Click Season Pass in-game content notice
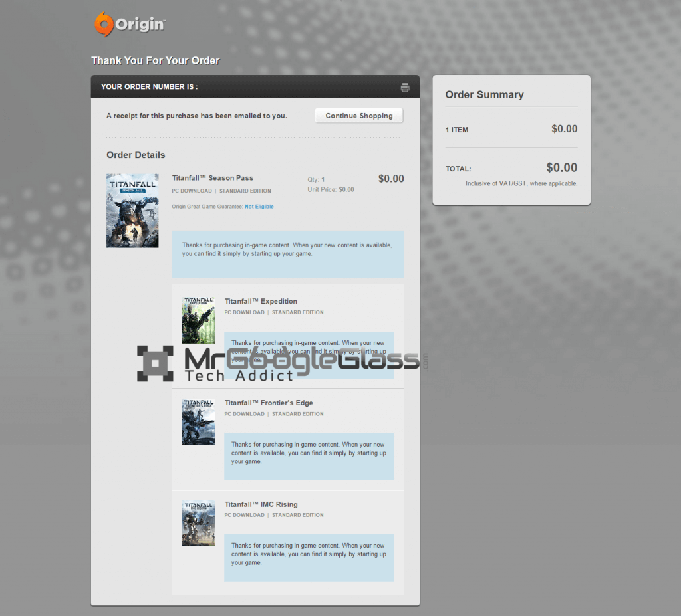681x616 pixels. (287, 254)
